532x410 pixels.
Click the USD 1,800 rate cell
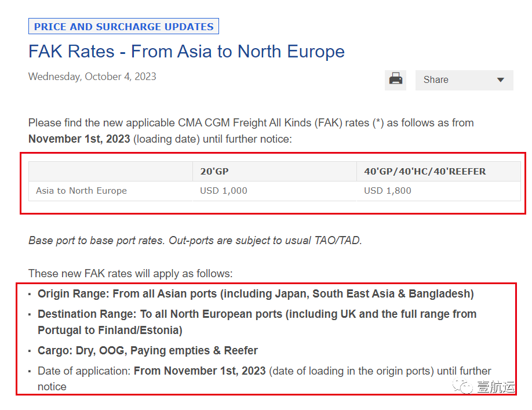point(388,191)
